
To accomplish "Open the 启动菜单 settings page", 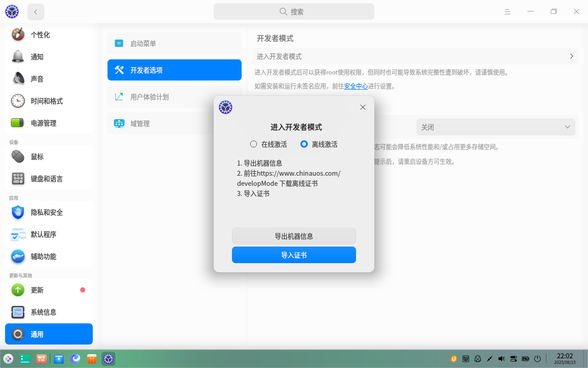I will [174, 44].
